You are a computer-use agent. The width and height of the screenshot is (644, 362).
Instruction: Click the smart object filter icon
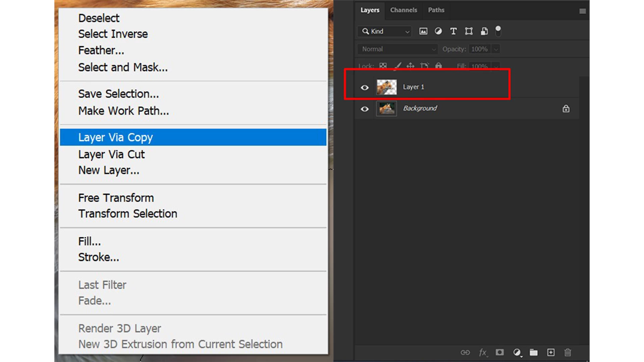(484, 31)
